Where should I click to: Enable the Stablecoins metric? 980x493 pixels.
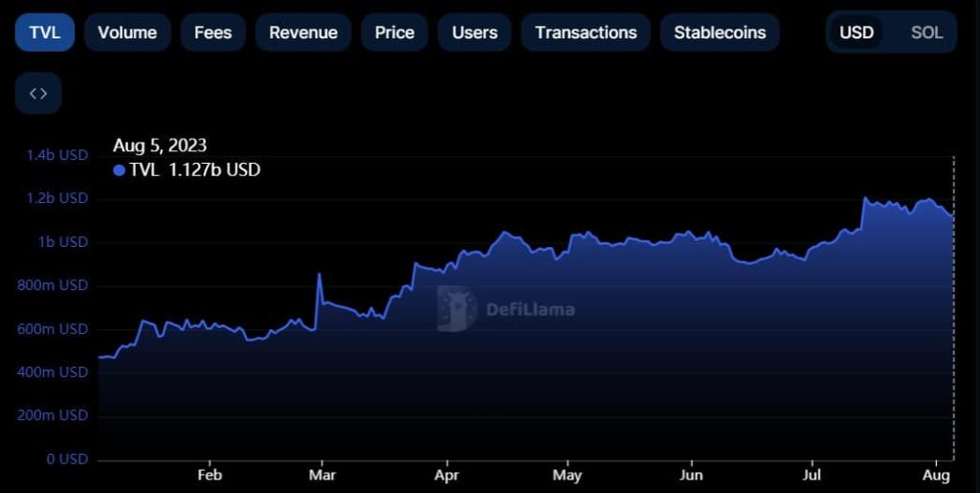pos(720,33)
